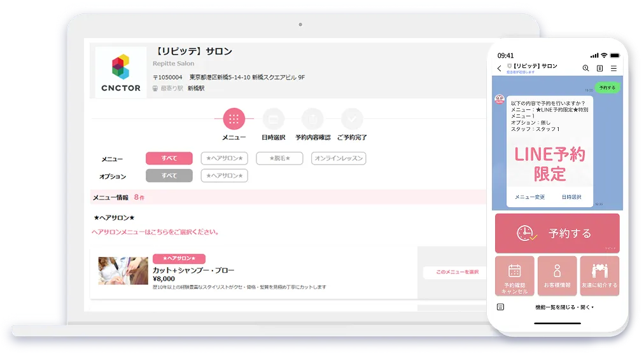This screenshot has width=644, height=356.
Task: Select the ★脱毛★ menu filter
Action: pyautogui.click(x=279, y=158)
